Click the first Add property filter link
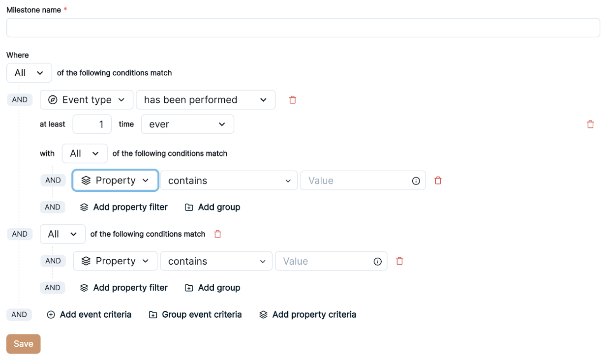607x364 pixels. (124, 207)
